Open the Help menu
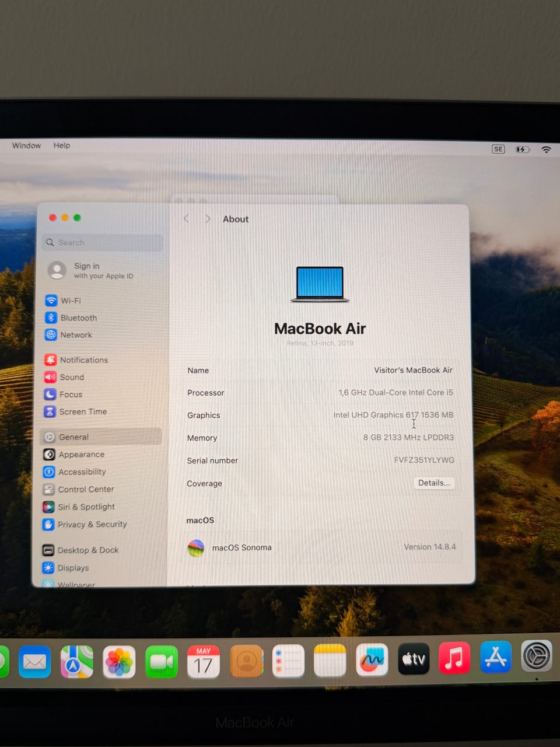Screen dimensions: 560x747 pos(62,145)
